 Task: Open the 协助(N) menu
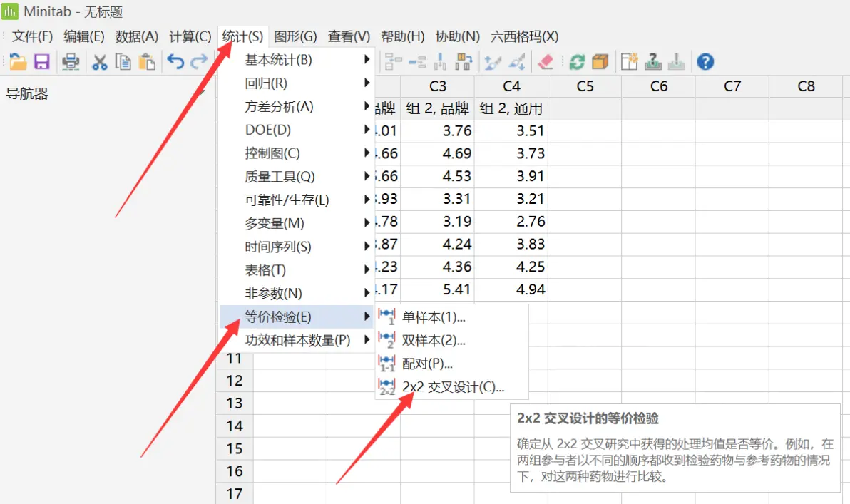coord(458,36)
